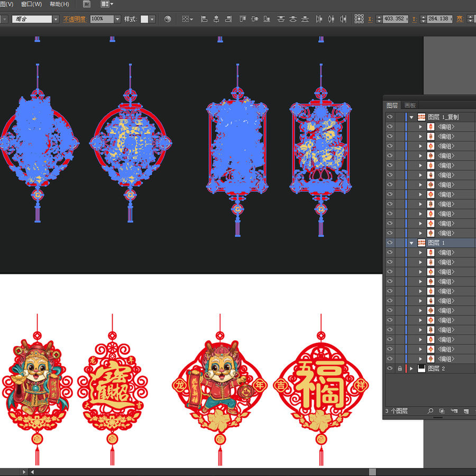Click the 图层 1 layer thumbnail
476x476 pixels.
coord(422,243)
